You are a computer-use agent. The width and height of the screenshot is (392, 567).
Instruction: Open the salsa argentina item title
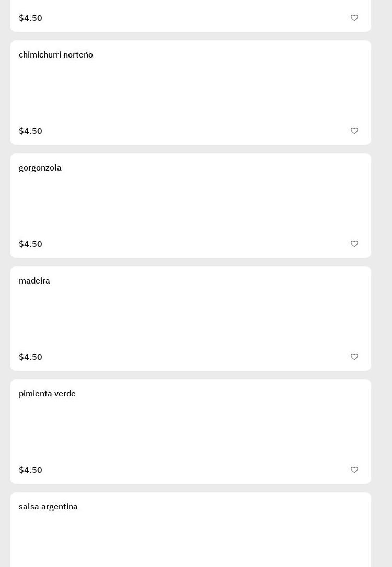point(48,507)
